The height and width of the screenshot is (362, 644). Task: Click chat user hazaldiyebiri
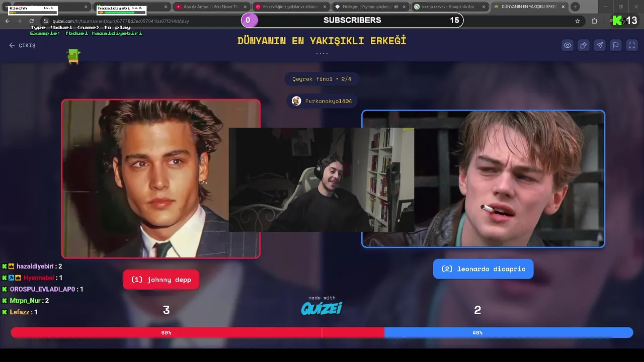point(35,266)
